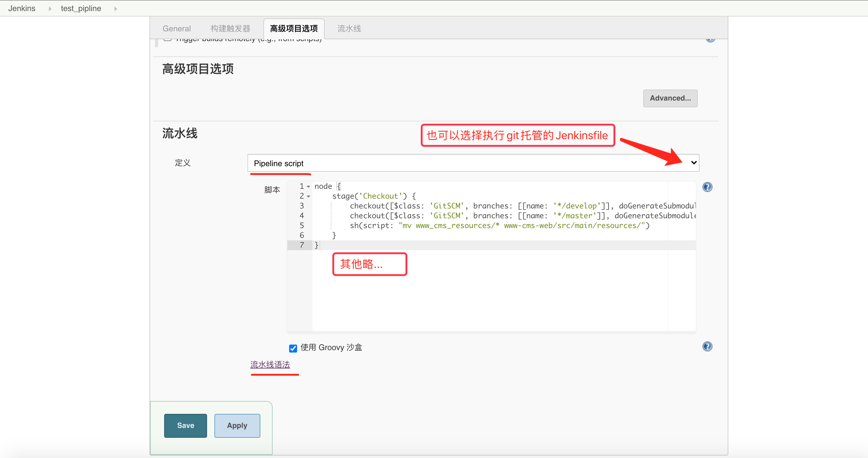Change Pipeline script to another definition type
This screenshot has height=458, width=868.
472,163
